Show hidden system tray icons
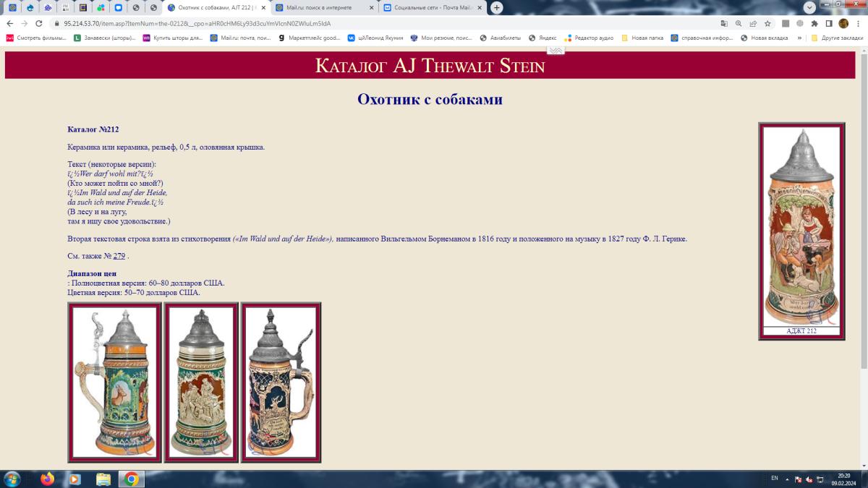 [788, 479]
